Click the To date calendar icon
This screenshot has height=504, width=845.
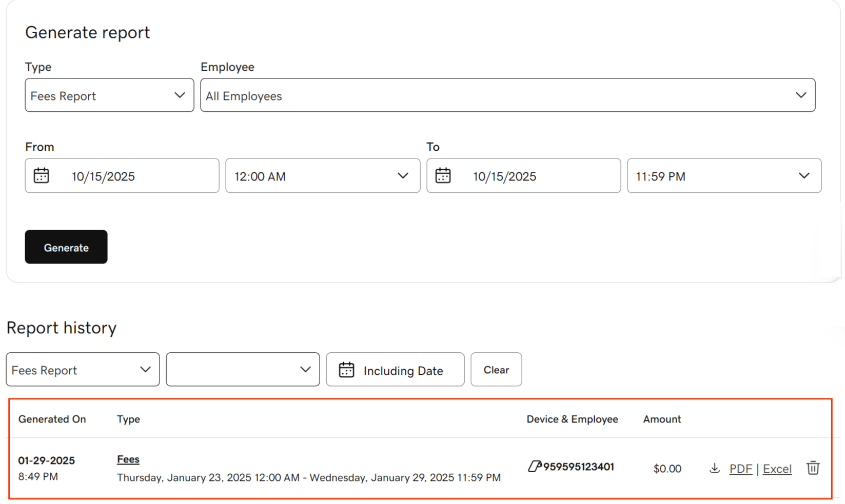click(443, 175)
